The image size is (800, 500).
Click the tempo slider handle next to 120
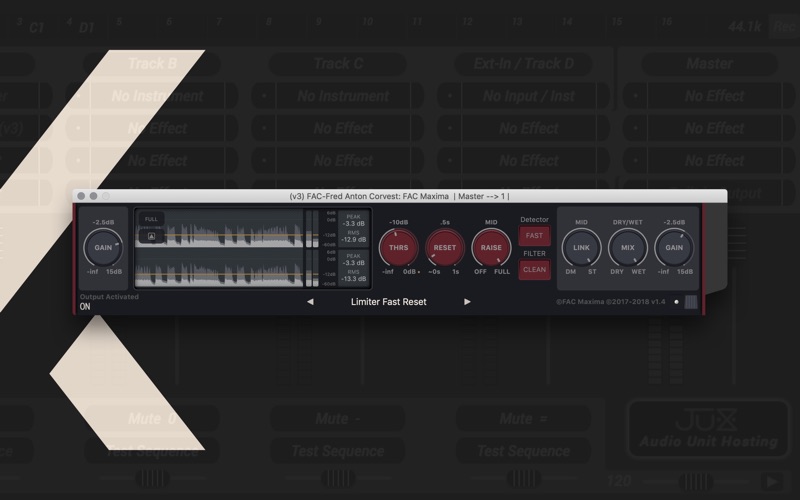695,481
